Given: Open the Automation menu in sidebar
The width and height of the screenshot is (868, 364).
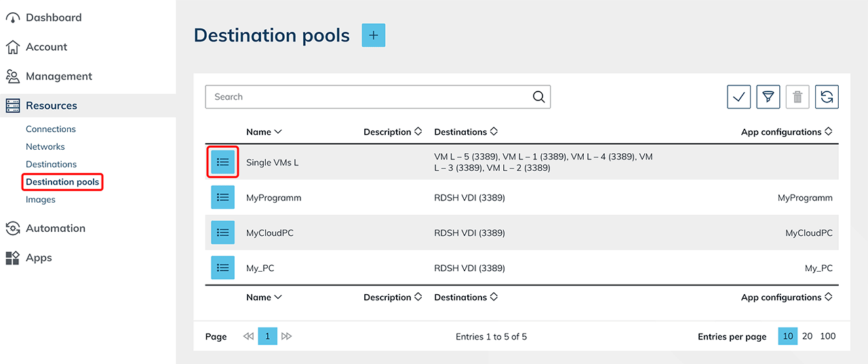Looking at the screenshot, I should click(55, 228).
